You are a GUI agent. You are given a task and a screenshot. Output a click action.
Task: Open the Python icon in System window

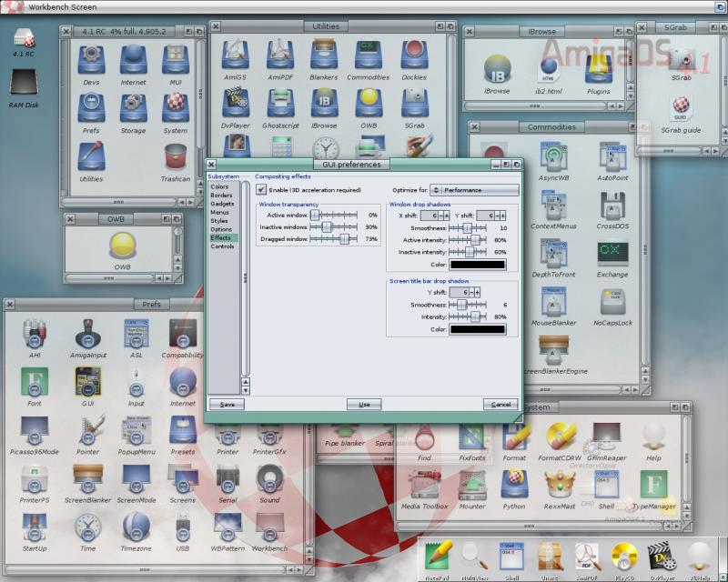pos(514,485)
